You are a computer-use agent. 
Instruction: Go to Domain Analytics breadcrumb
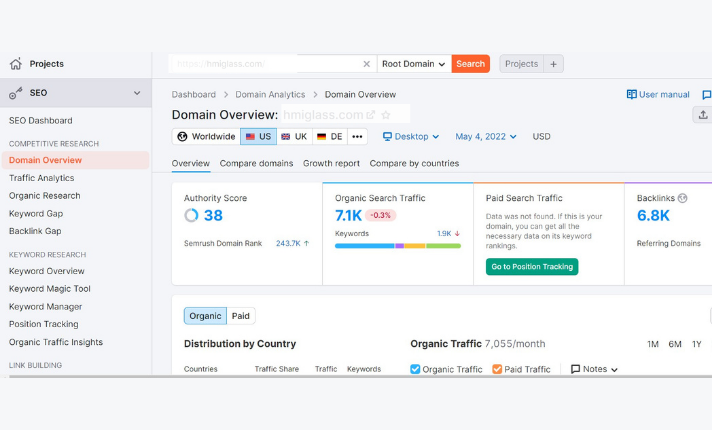pyautogui.click(x=270, y=94)
